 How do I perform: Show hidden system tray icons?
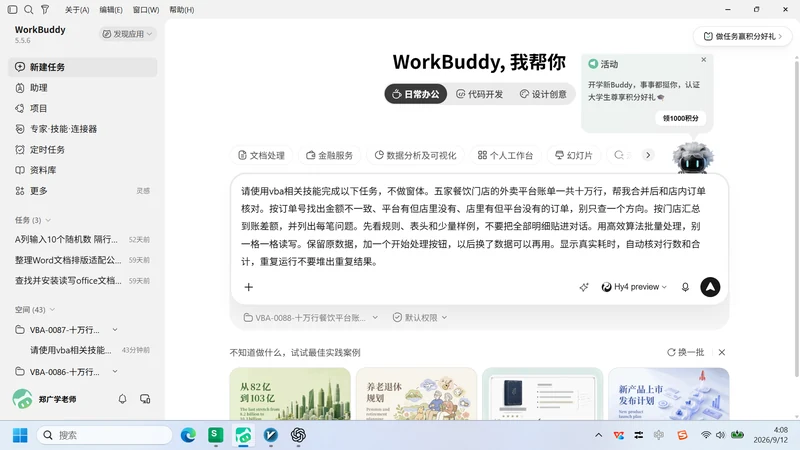coord(598,435)
